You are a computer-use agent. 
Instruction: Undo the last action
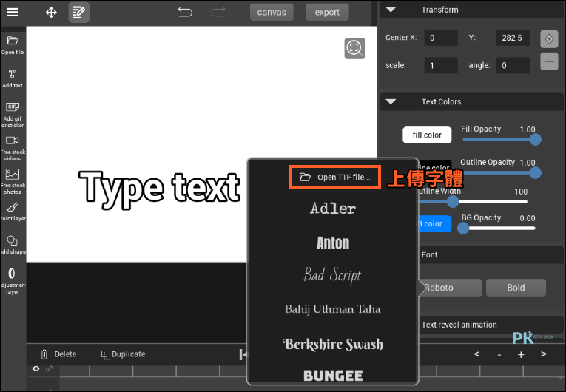click(185, 13)
